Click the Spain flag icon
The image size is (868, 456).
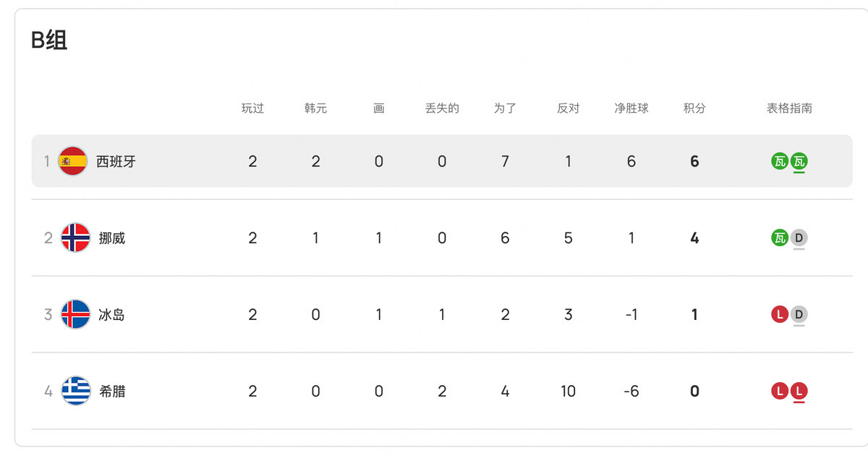point(73,161)
